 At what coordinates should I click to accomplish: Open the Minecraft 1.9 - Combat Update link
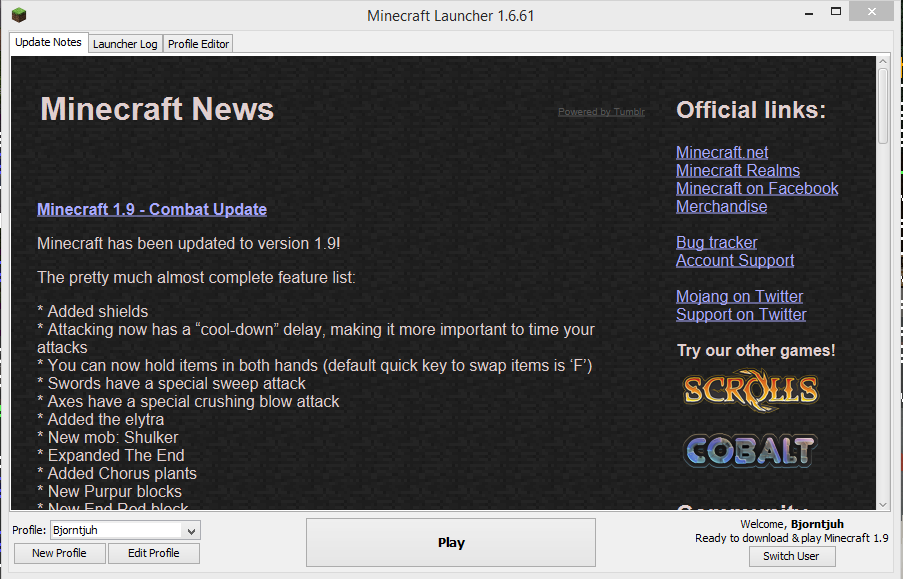[152, 209]
